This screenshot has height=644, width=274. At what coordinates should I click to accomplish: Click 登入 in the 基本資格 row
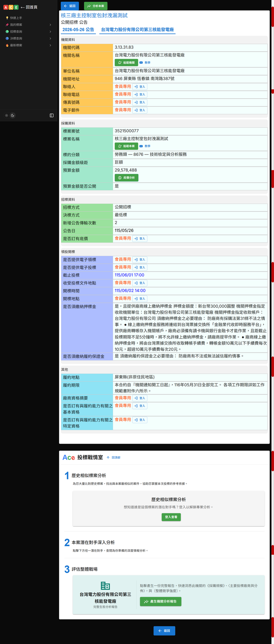click(140, 406)
